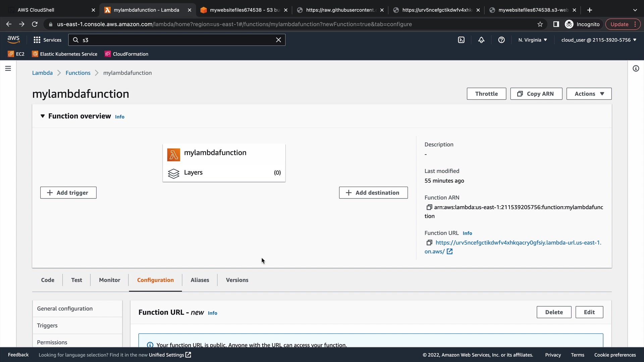Select Triggers in the configuration sidebar
The image size is (644, 362).
tap(47, 325)
